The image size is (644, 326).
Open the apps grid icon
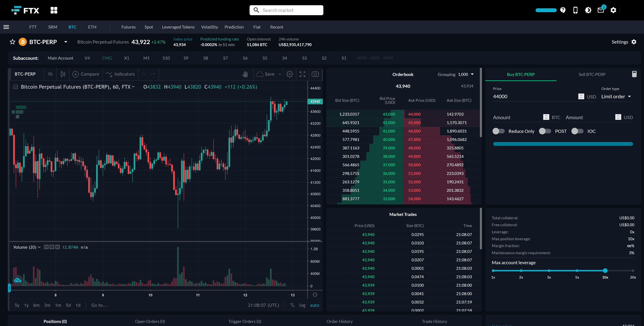(54, 10)
